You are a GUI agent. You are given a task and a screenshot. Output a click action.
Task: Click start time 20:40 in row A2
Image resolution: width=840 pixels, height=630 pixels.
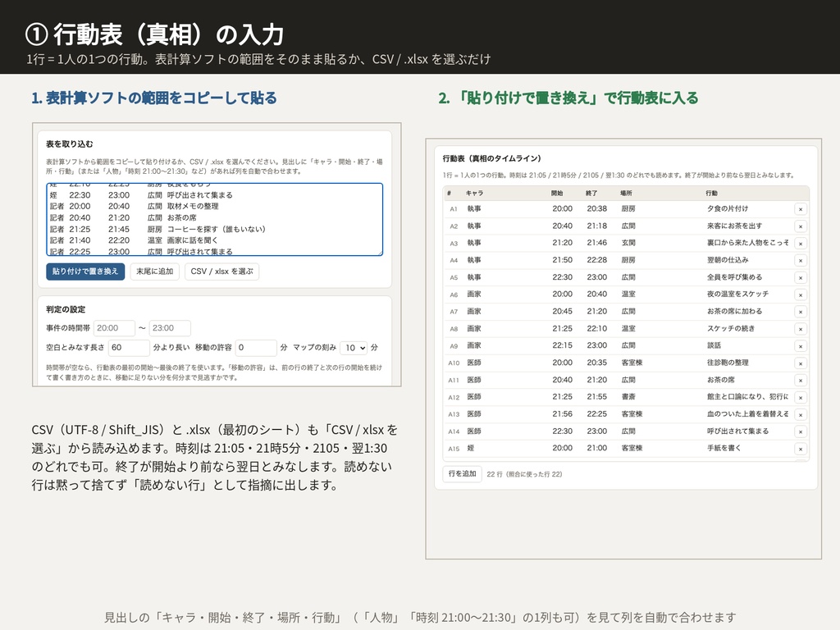click(x=563, y=226)
